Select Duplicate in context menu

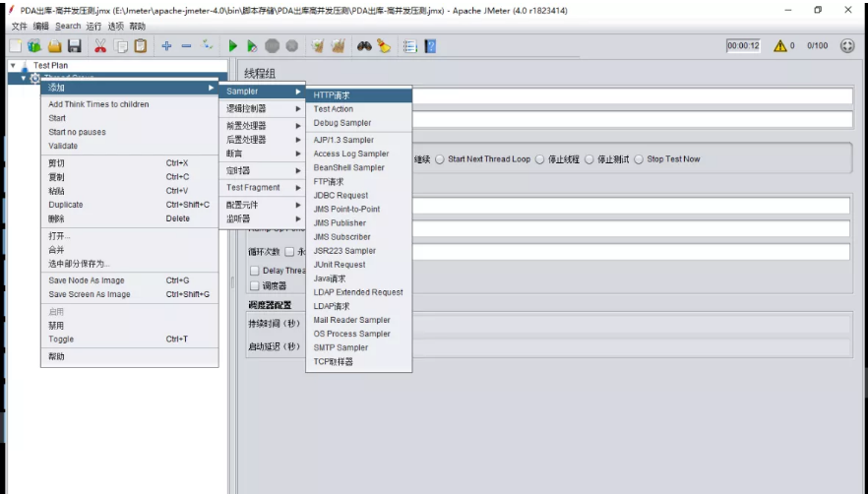pos(130,205)
